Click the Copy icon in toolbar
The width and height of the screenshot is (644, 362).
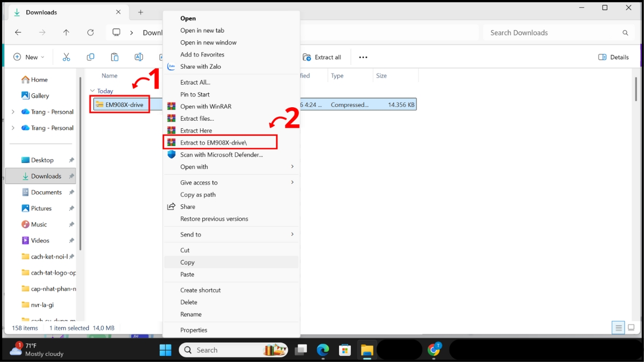[x=91, y=57]
